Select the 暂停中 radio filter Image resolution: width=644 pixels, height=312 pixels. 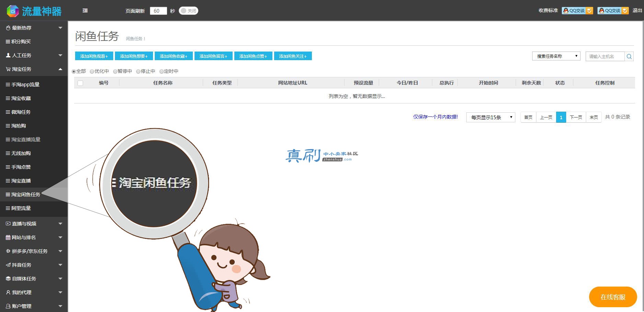(115, 71)
